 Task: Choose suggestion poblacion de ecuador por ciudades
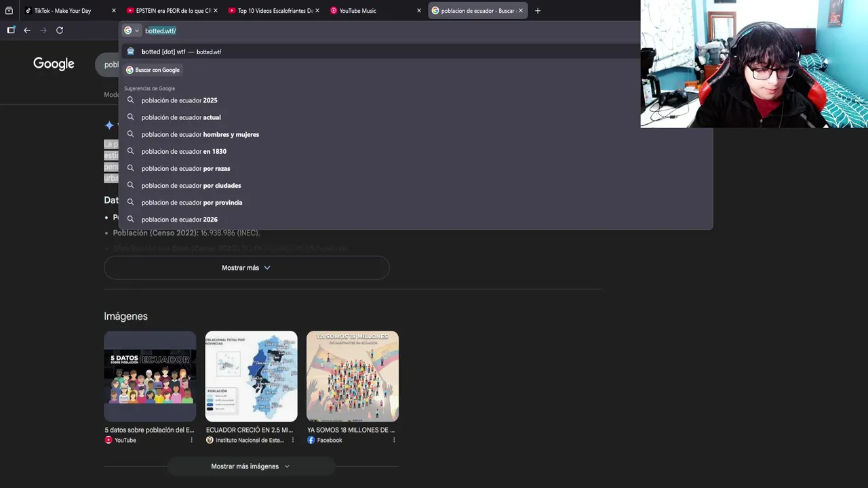(x=416, y=185)
